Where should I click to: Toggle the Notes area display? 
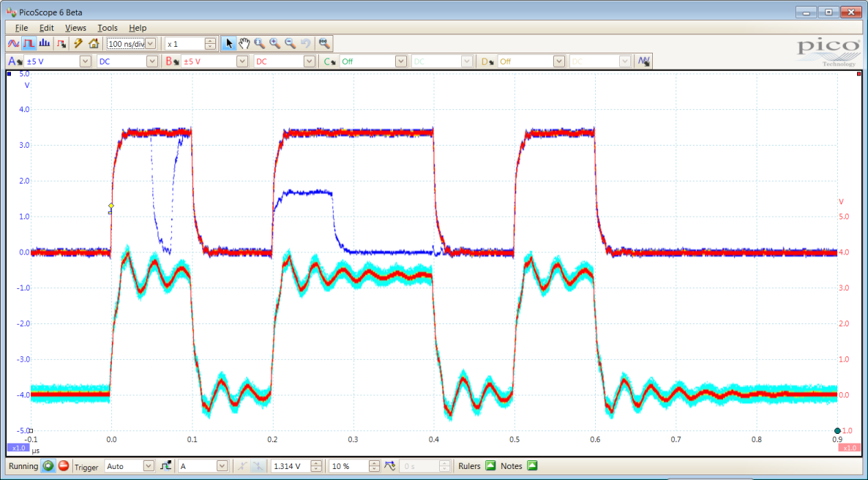tap(532, 465)
